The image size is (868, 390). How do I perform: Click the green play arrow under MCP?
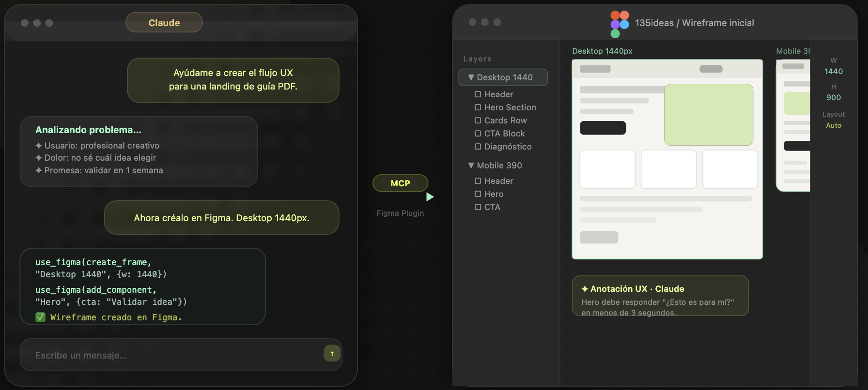[430, 197]
